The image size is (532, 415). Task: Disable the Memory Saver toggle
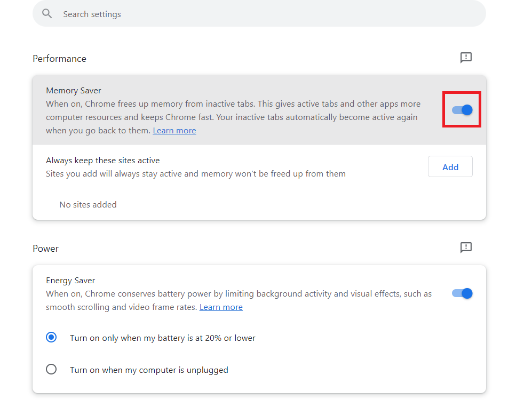point(462,110)
